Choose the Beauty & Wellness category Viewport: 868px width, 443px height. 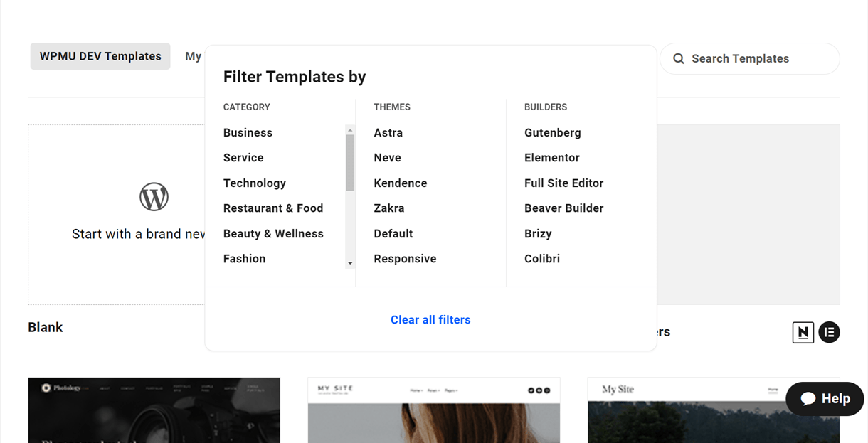pos(273,234)
